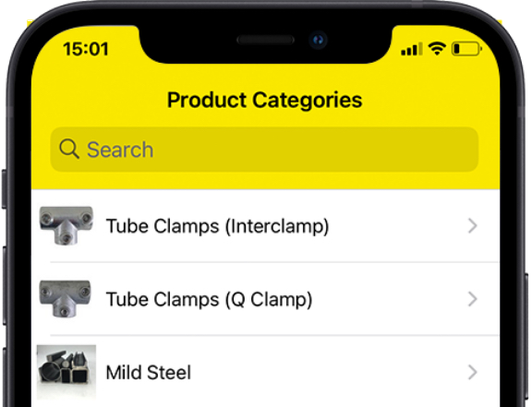Expand Tube Clamps (Q Clamp) via its chevron
Image resolution: width=532 pixels, height=407 pixels.
pyautogui.click(x=472, y=299)
